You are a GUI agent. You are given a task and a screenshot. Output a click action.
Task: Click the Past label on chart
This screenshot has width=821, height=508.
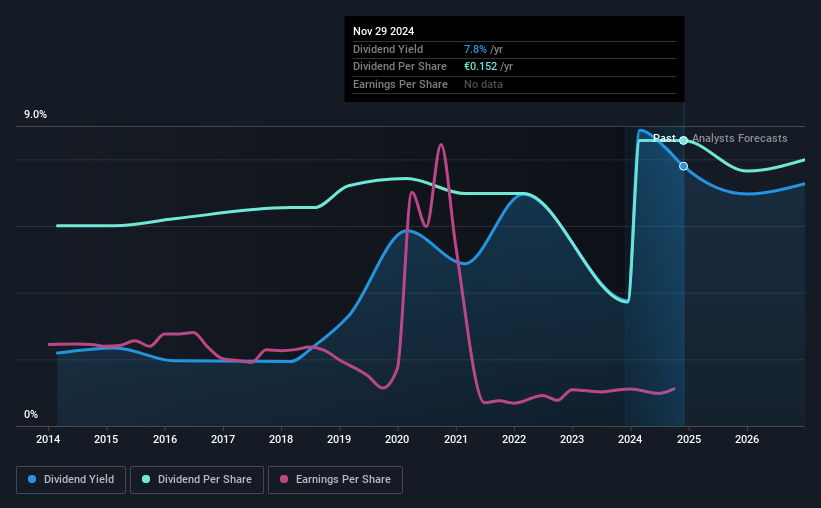pos(664,138)
